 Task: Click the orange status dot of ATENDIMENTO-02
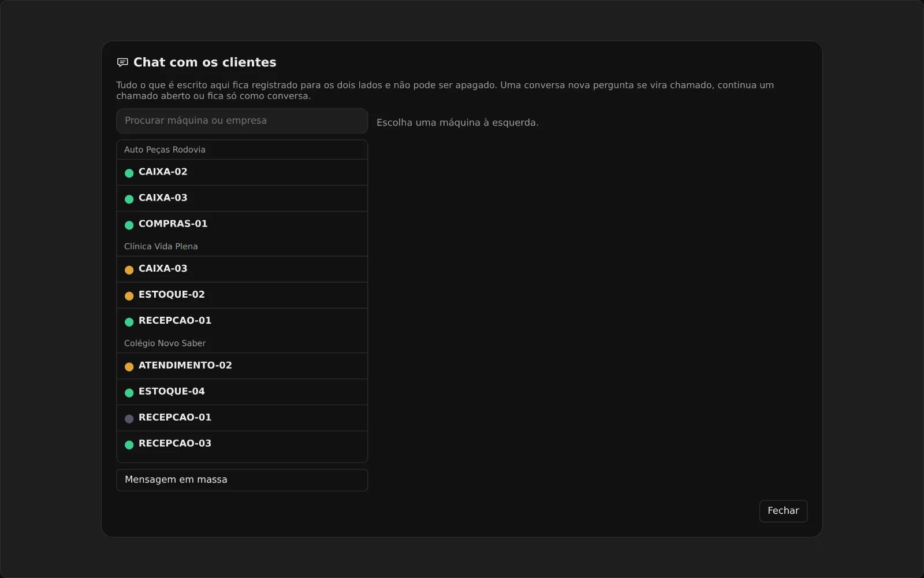point(129,366)
